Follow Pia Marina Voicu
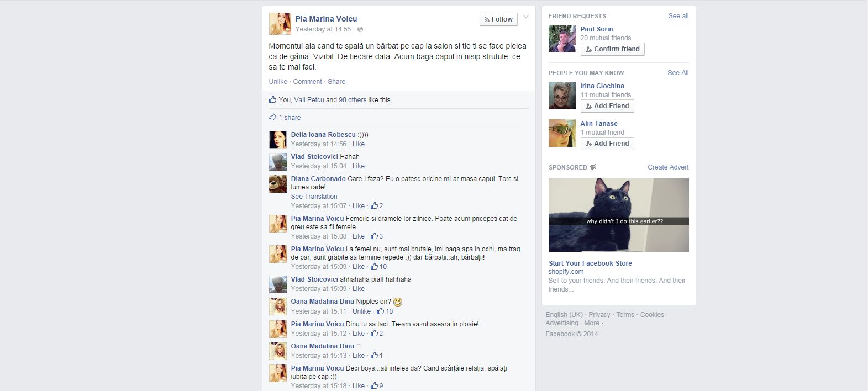This screenshot has height=391, width=868. (498, 19)
